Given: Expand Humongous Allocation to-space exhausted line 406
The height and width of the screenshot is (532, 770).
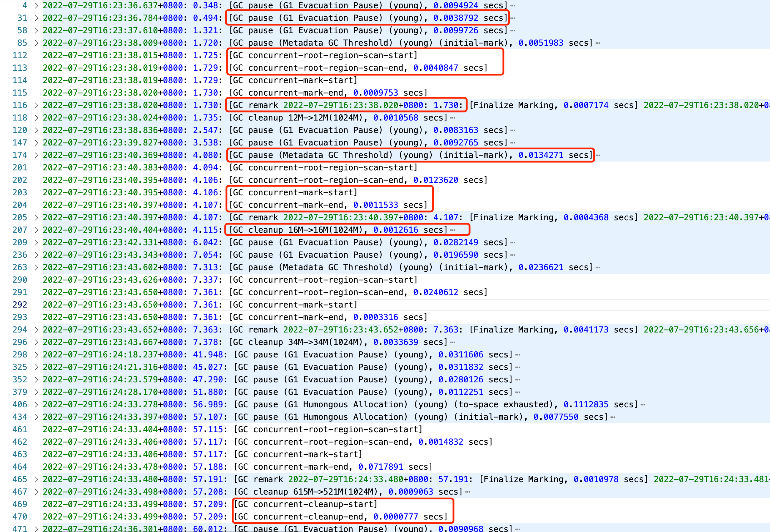Looking at the screenshot, I should tap(36, 405).
